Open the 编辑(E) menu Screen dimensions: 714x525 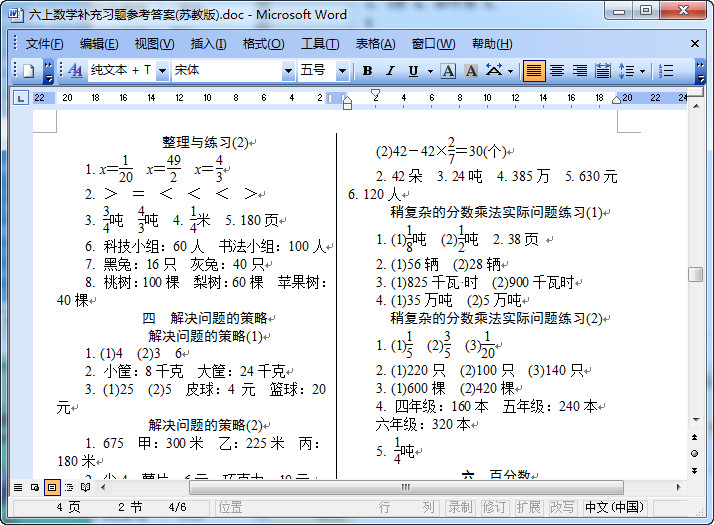99,44
